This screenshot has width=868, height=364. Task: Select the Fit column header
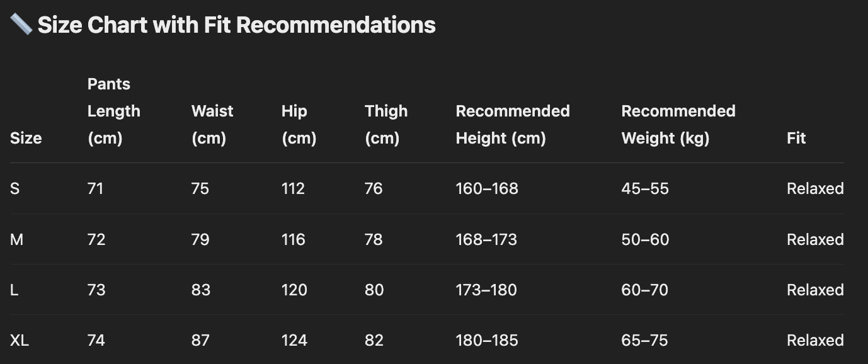pyautogui.click(x=796, y=139)
